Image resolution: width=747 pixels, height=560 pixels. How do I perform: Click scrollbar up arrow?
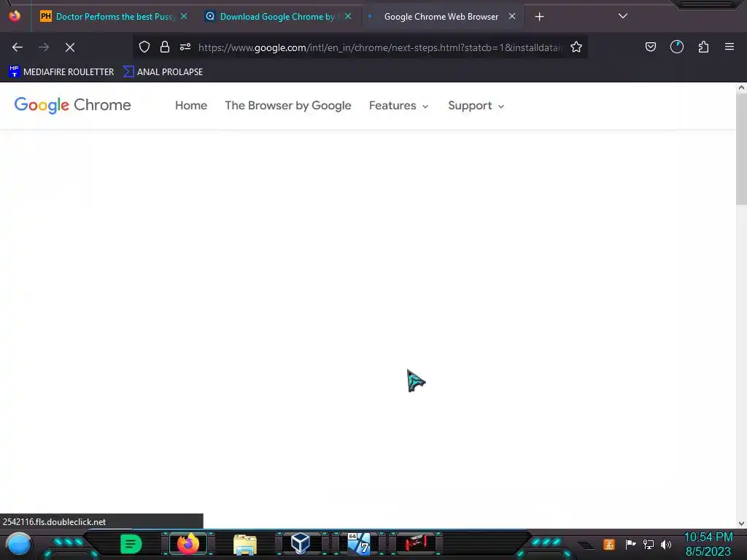pos(741,87)
